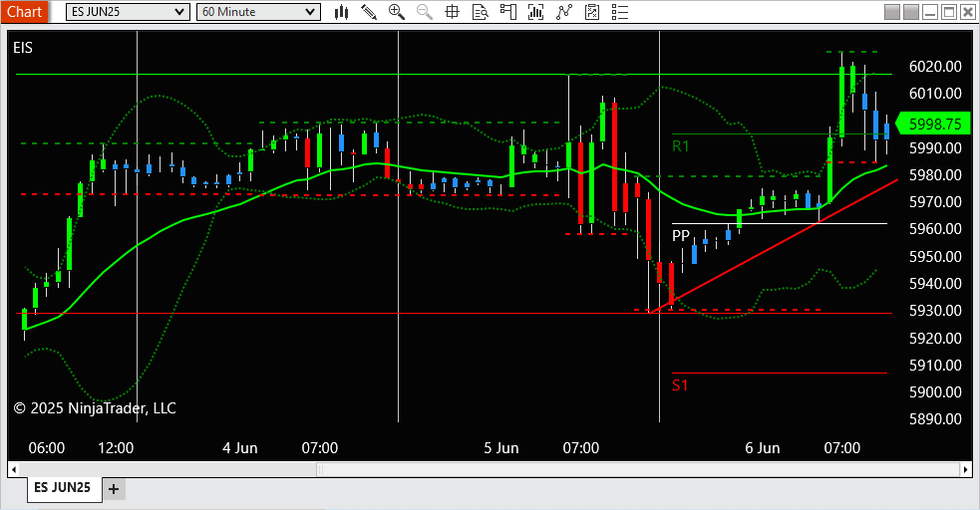Click the scrollbar right arrow
Viewport: 980px width, 510px height.
(x=966, y=469)
